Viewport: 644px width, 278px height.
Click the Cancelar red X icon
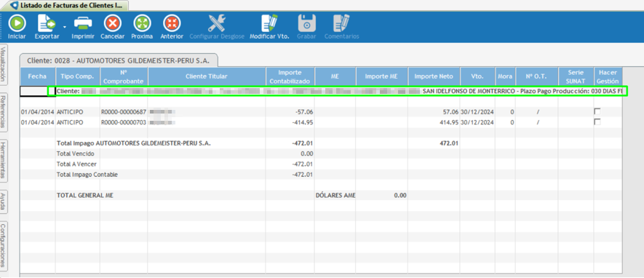(112, 23)
